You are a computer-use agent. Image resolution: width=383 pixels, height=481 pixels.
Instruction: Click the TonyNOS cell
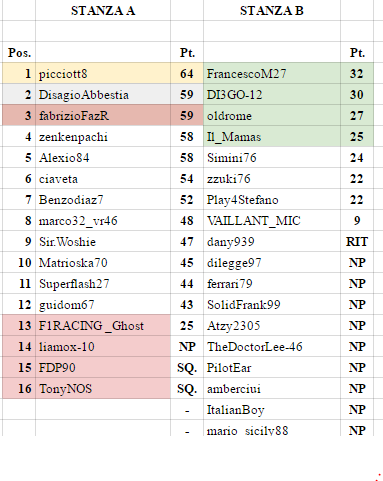pyautogui.click(x=103, y=388)
